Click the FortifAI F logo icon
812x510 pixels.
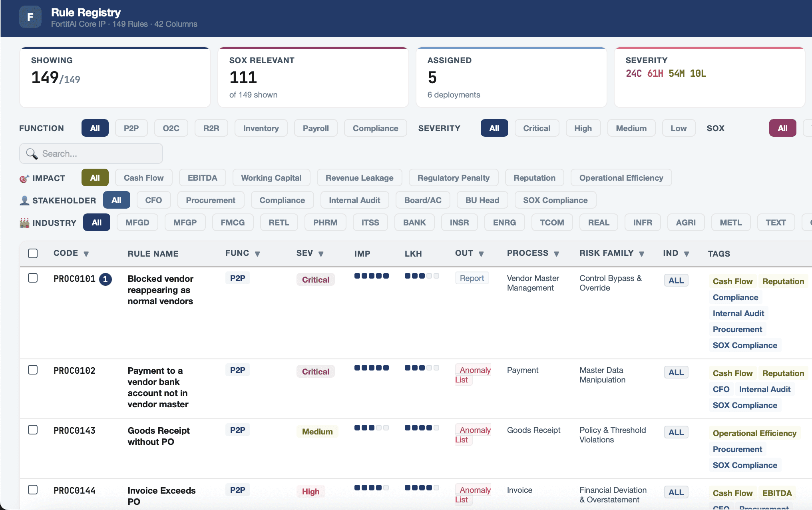tap(30, 17)
